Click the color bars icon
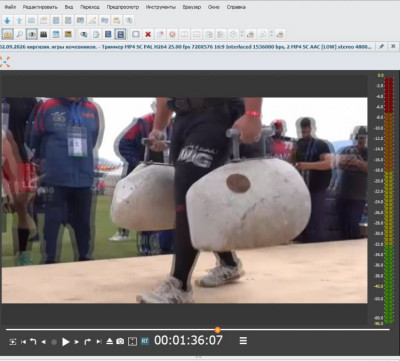The width and height of the screenshot is (400, 361). coord(68,34)
